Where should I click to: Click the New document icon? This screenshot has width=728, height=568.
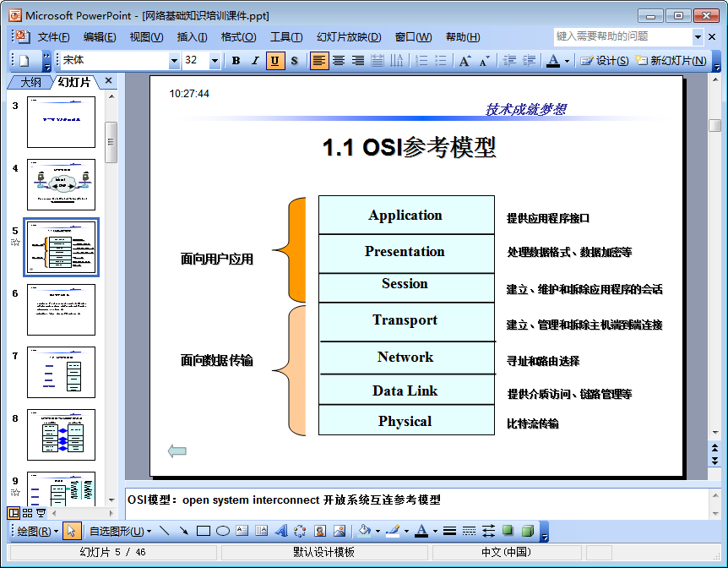coord(24,61)
